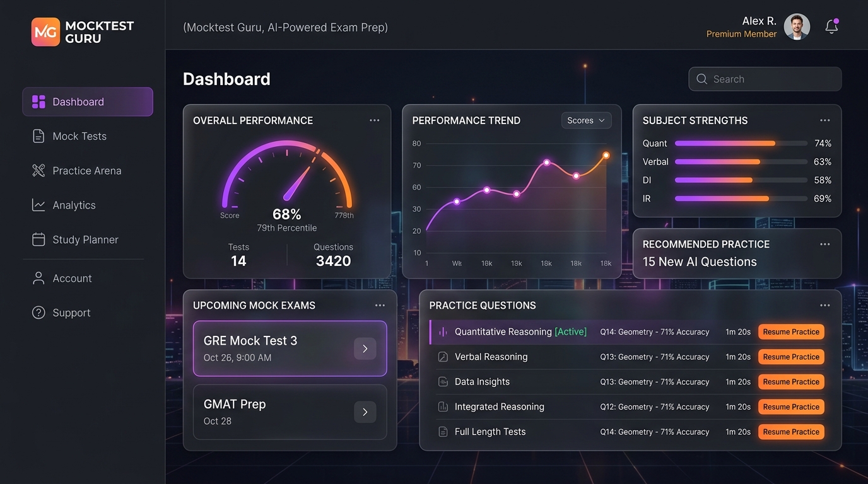Click Alex R. profile avatar
The image size is (868, 484).
(x=797, y=27)
